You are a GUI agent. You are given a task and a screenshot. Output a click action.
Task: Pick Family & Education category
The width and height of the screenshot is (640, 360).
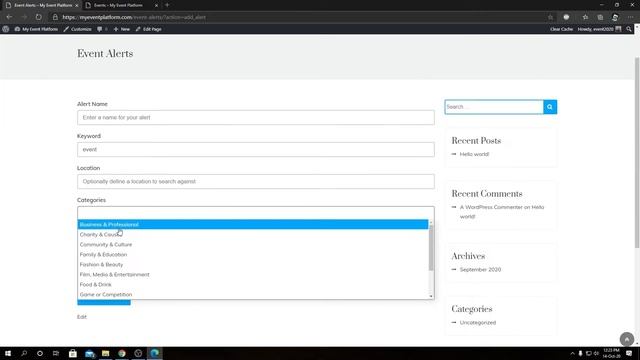253,254
